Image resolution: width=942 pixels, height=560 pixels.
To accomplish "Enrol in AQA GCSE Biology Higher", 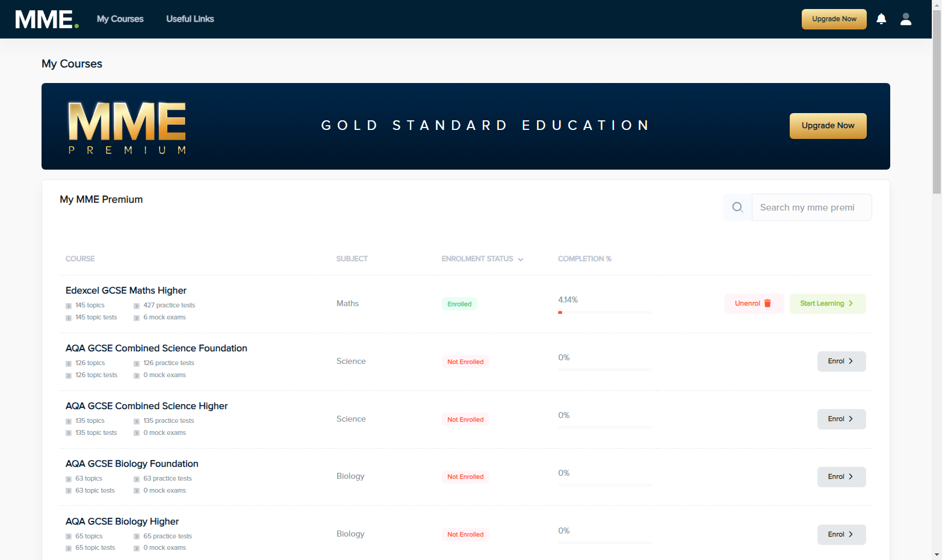I will [841, 535].
